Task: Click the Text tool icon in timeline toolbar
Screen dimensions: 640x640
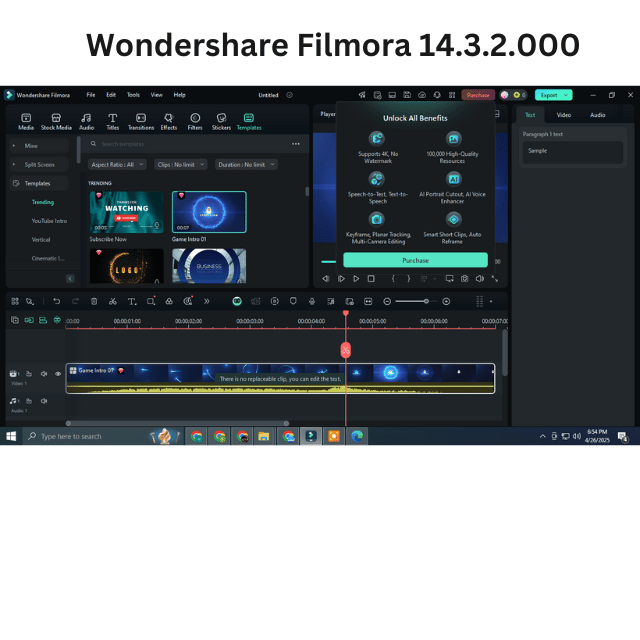Action: tap(131, 301)
